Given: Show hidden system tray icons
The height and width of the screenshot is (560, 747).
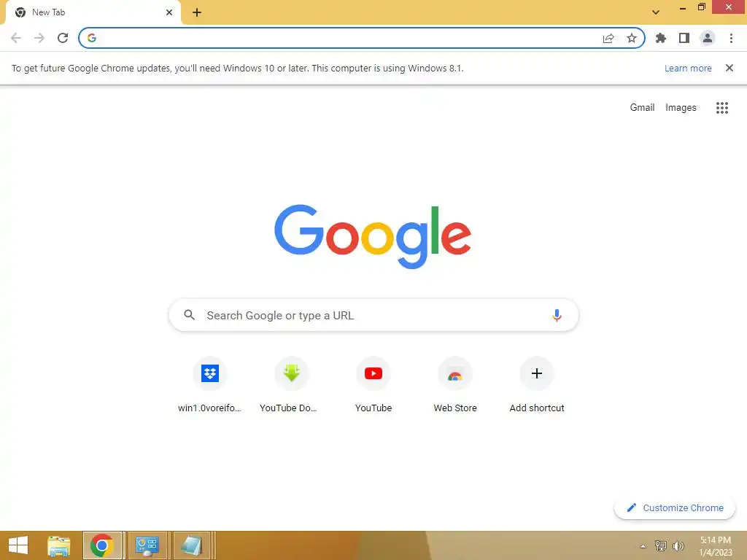Looking at the screenshot, I should click(643, 546).
